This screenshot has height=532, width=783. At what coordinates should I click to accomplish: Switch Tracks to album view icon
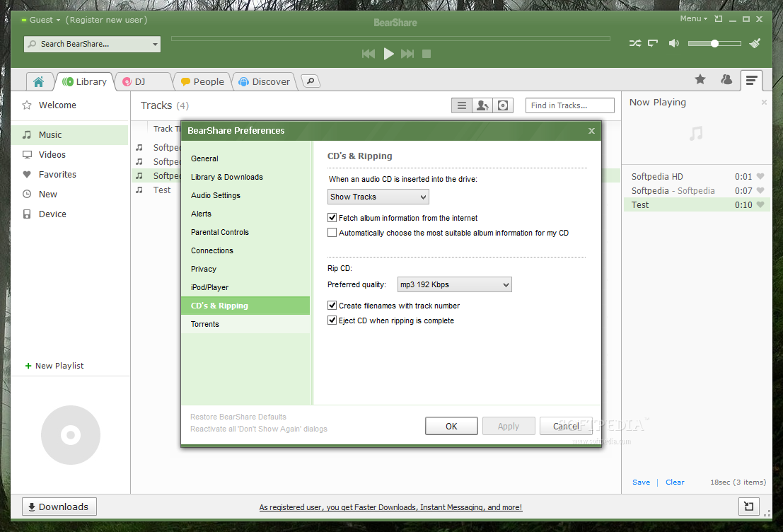point(503,105)
